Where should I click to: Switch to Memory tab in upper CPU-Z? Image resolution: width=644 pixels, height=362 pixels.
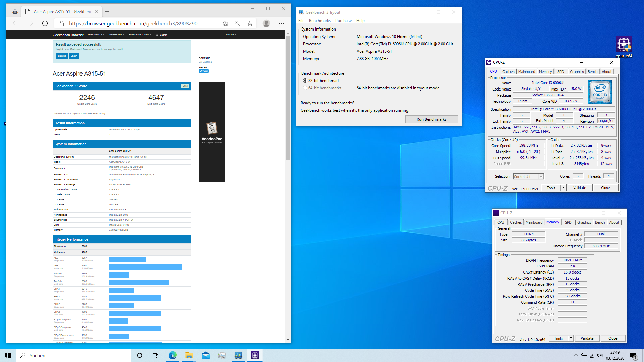point(545,72)
